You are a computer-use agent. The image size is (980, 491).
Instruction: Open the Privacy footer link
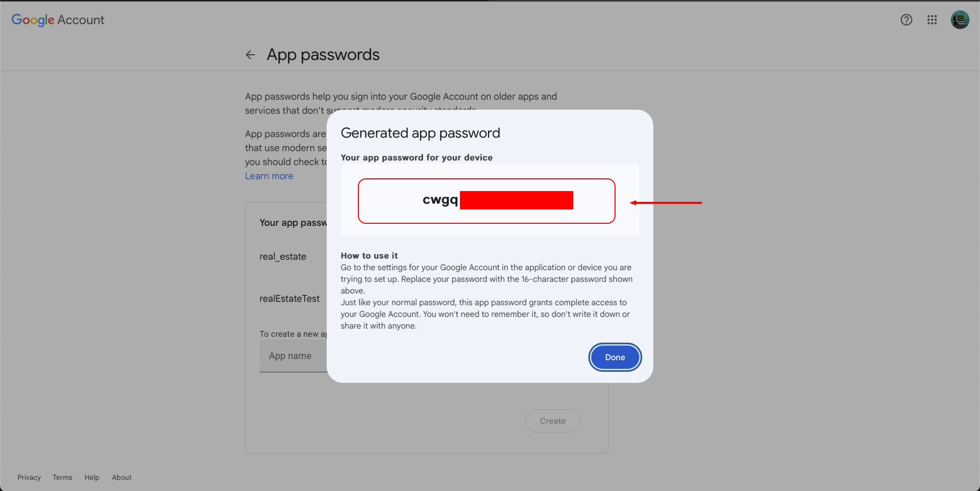[x=29, y=477]
